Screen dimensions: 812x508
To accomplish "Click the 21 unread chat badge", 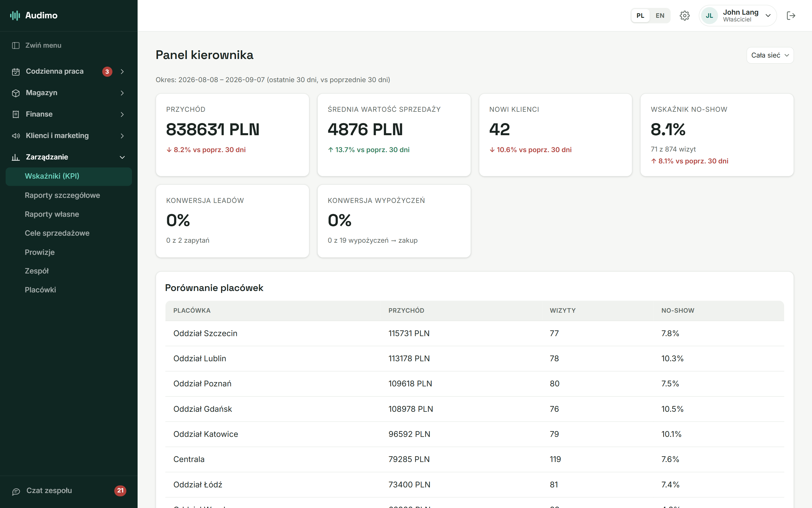I will pos(120,491).
